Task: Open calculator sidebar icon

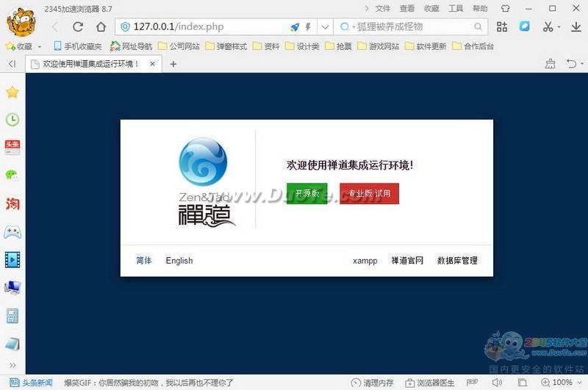Action: point(12,316)
